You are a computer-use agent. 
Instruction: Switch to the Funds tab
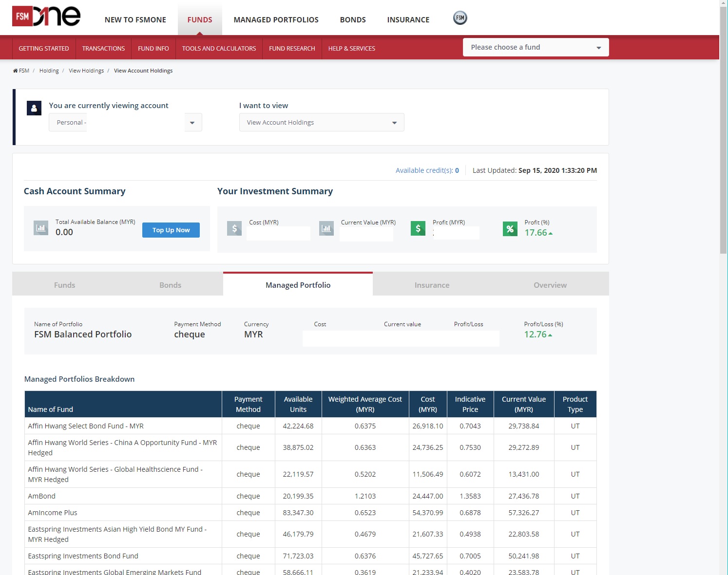click(65, 285)
